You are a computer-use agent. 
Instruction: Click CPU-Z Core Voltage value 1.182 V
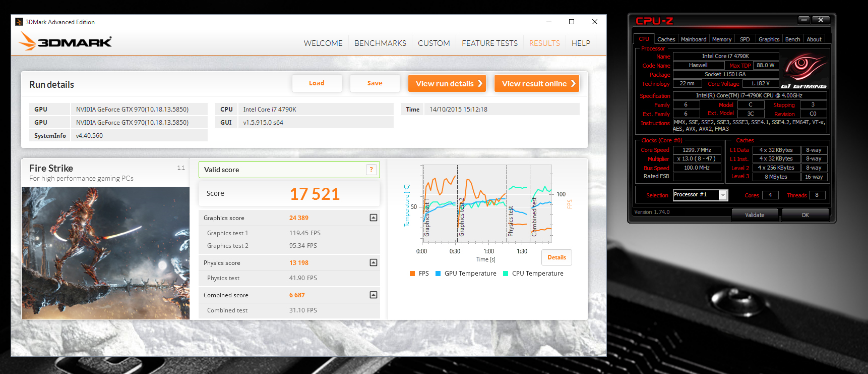coord(760,83)
